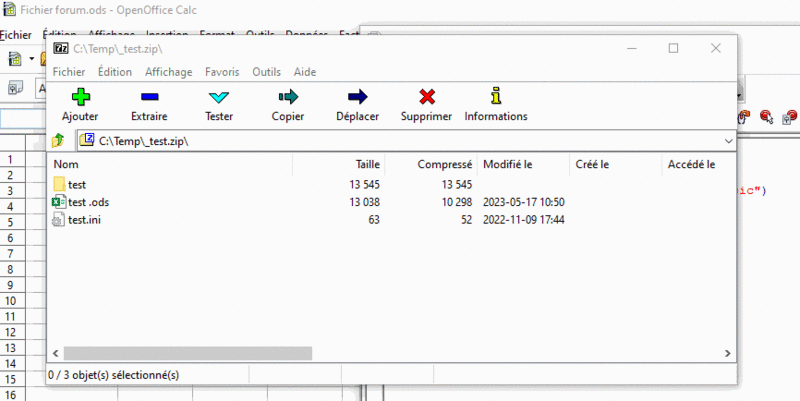Click the address path input field

coord(406,141)
